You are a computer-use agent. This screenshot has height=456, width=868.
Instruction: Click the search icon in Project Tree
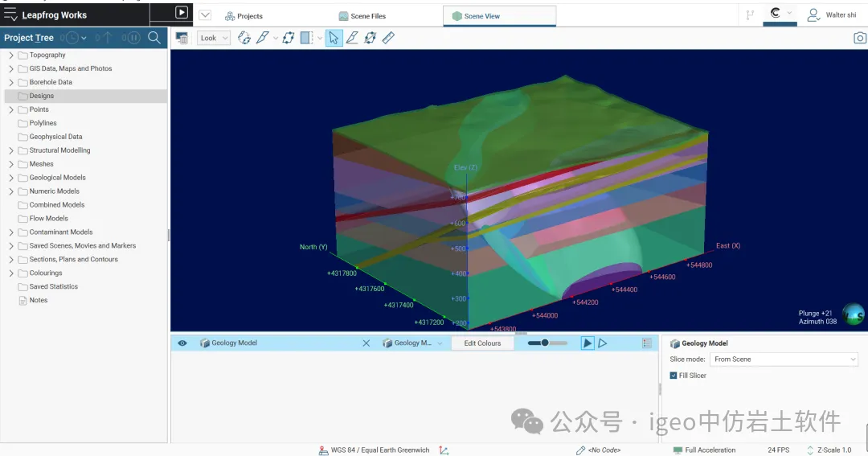tap(154, 38)
